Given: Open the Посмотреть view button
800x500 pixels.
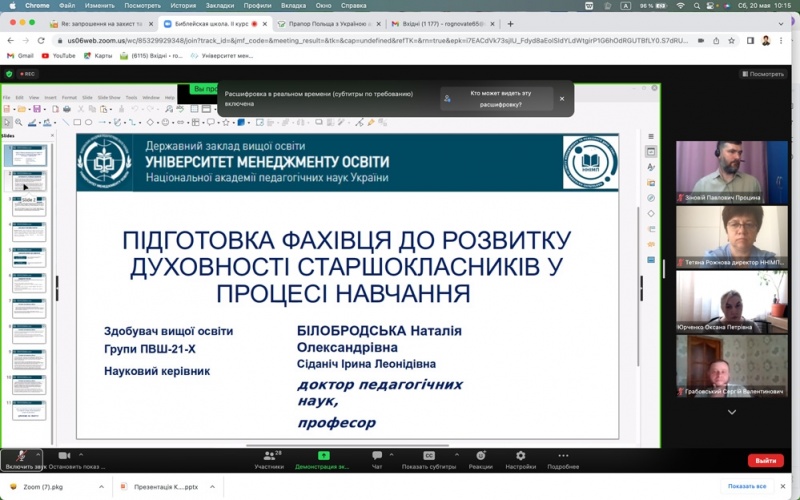Looking at the screenshot, I should click(x=762, y=74).
